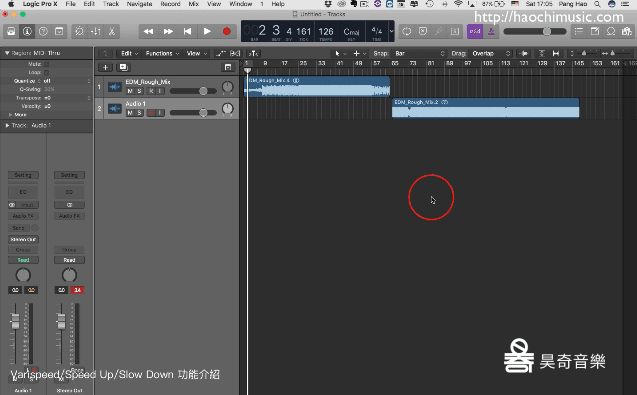
Task: Toggle the Tuner
Action: 439,31
